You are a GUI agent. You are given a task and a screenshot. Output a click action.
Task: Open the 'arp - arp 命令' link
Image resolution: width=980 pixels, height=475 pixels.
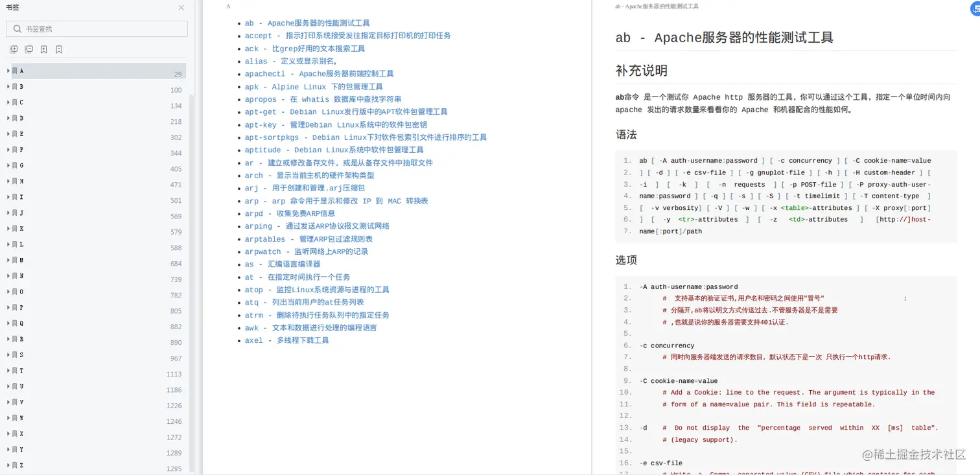tap(336, 201)
